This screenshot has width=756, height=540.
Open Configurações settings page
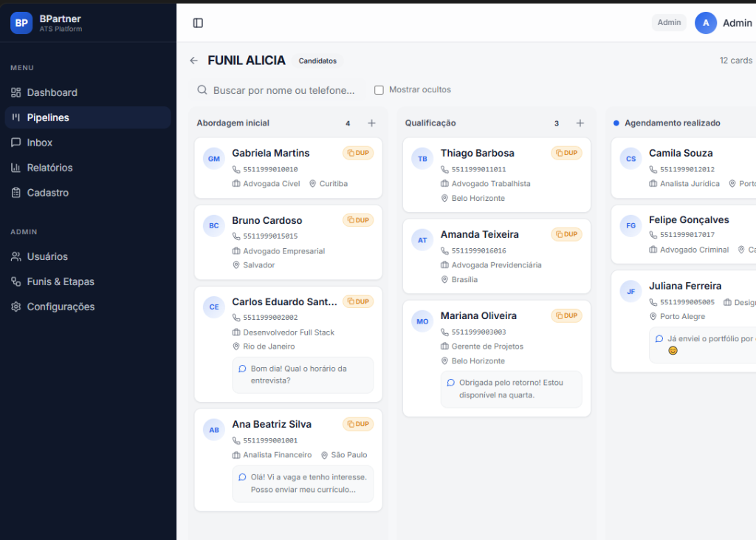tap(61, 307)
